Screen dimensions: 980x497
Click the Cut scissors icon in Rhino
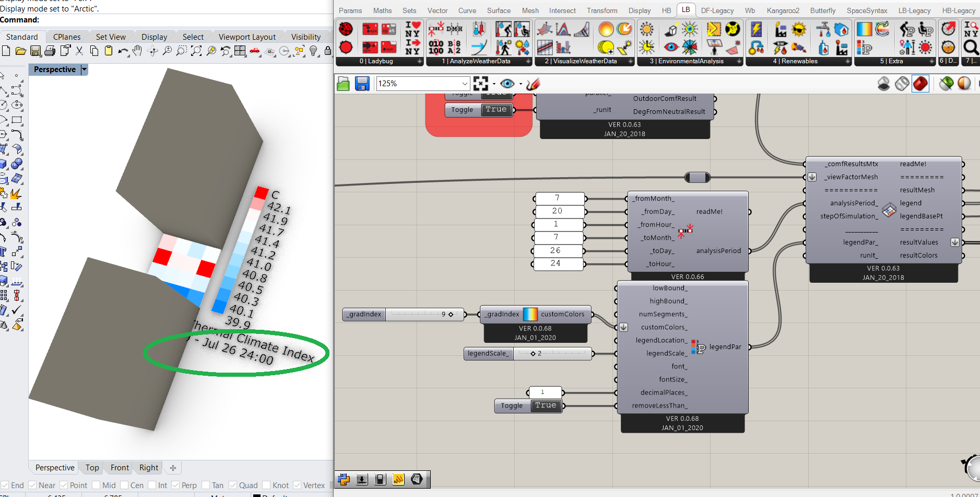pyautogui.click(x=79, y=51)
